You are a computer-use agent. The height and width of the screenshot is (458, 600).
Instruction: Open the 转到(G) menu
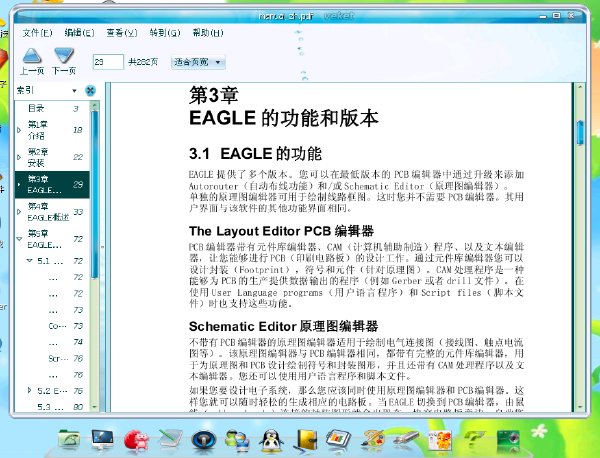[165, 33]
